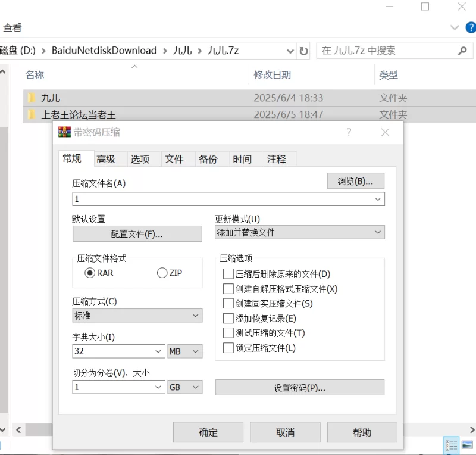Click the 浏览(B)... browse button

pyautogui.click(x=355, y=181)
